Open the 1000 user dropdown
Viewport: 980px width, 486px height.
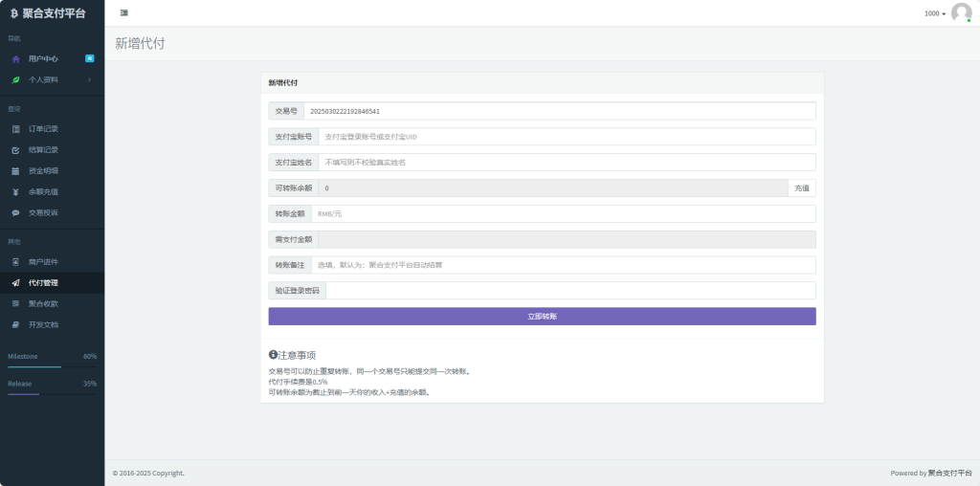(x=935, y=13)
